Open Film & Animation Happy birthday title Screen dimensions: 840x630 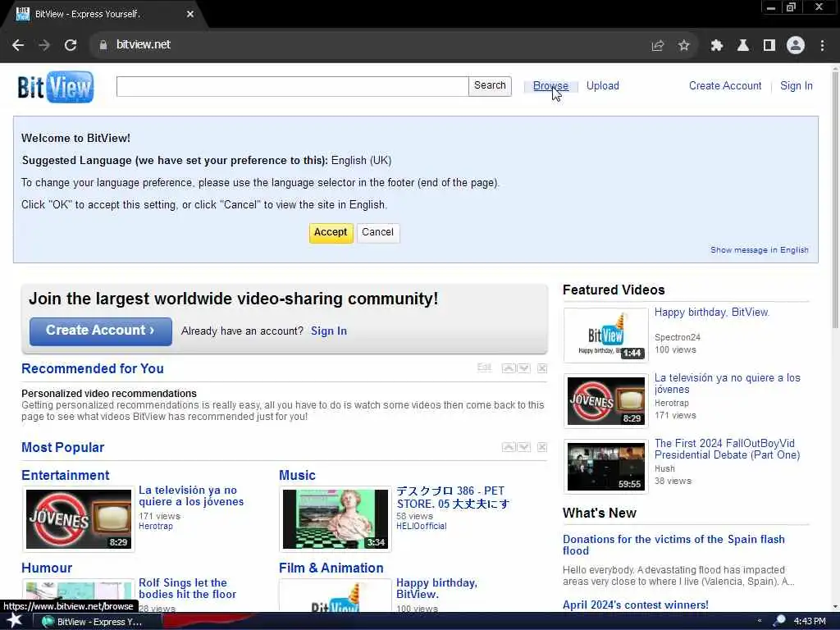click(436, 589)
